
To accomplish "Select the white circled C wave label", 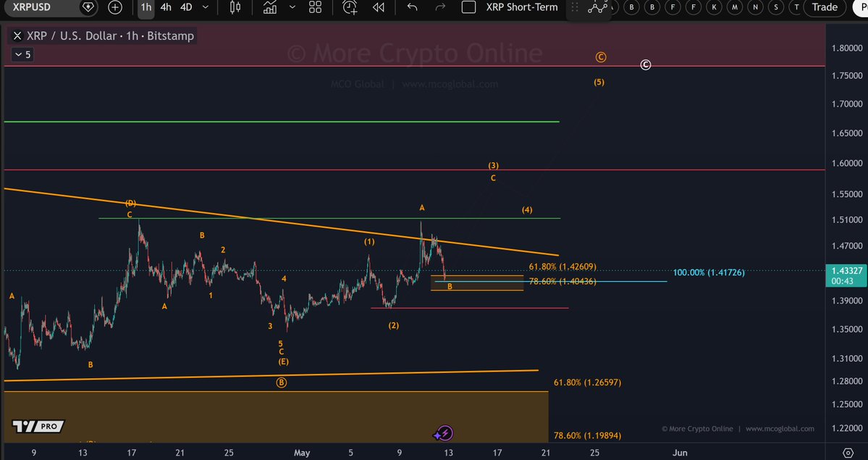I will [x=646, y=65].
